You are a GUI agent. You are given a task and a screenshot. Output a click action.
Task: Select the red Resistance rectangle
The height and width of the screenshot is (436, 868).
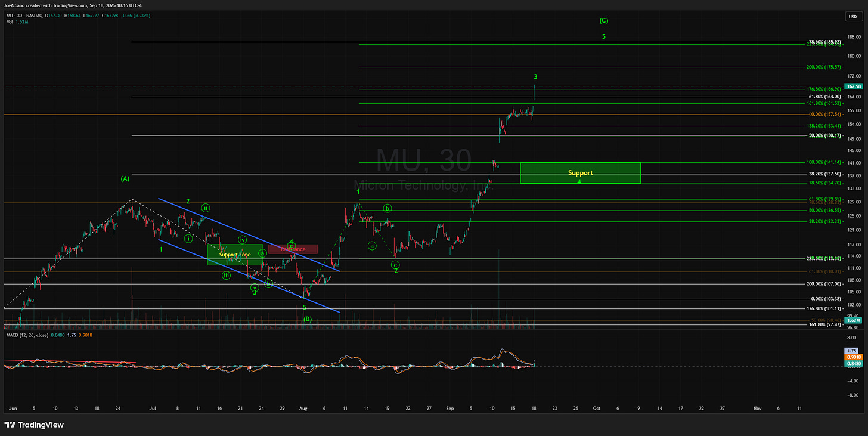pyautogui.click(x=293, y=249)
